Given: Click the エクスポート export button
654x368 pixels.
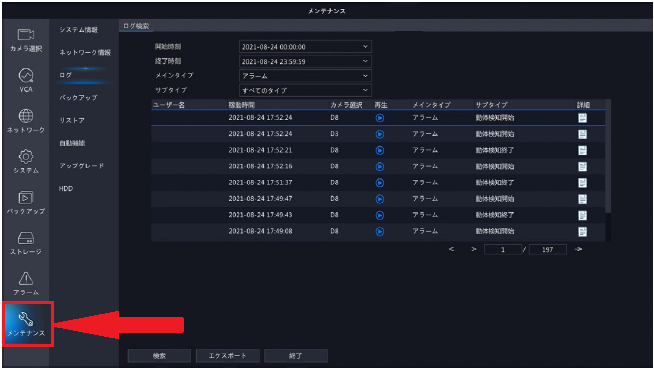Looking at the screenshot, I should (228, 356).
